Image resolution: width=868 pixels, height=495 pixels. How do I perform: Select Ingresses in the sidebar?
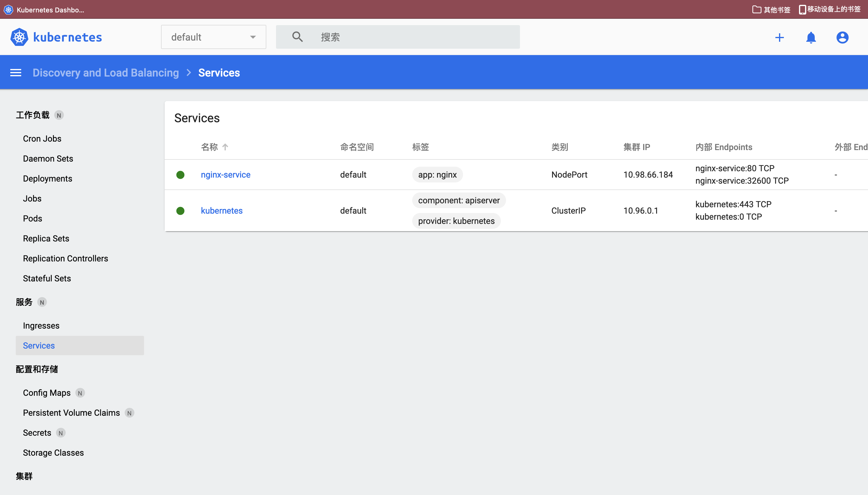[41, 325]
